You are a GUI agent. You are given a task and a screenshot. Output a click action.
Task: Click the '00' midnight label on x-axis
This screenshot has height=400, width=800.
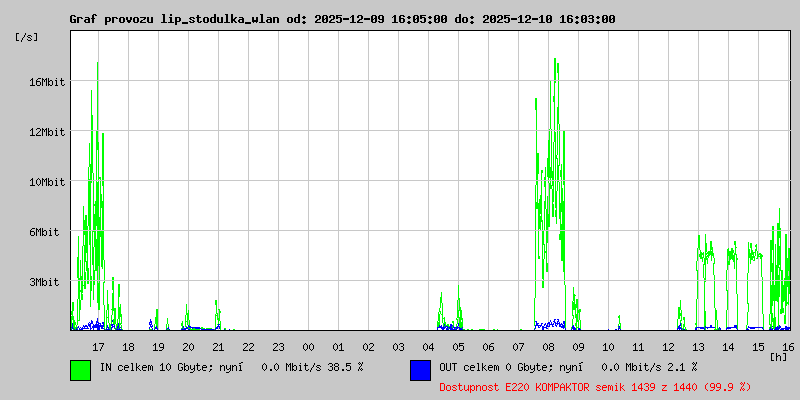click(x=308, y=347)
